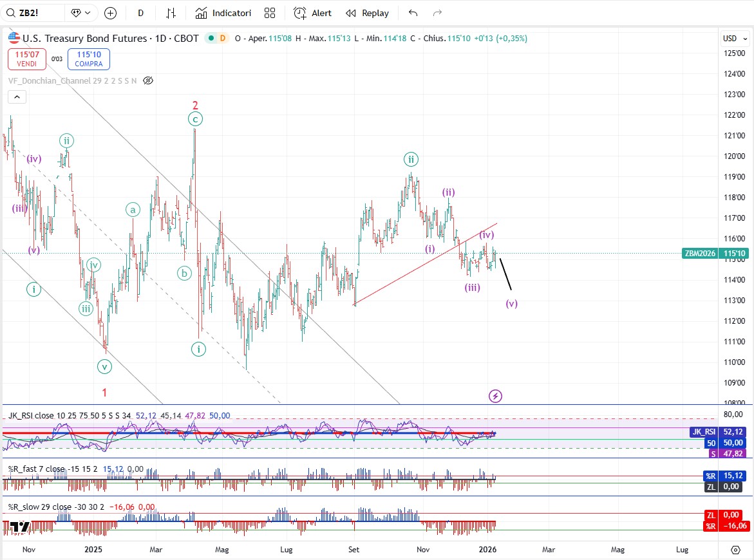Click the undo arrow in toolbar
The height and width of the screenshot is (560, 754).
click(413, 13)
